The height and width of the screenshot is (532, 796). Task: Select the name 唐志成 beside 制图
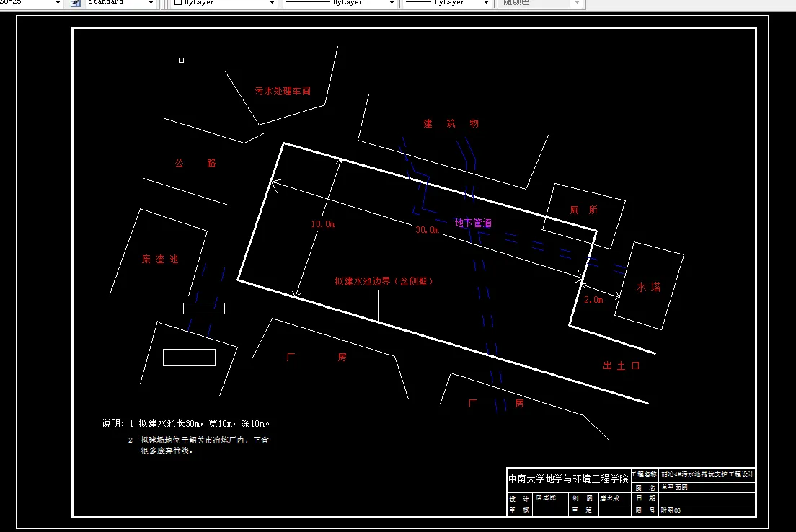coord(610,499)
